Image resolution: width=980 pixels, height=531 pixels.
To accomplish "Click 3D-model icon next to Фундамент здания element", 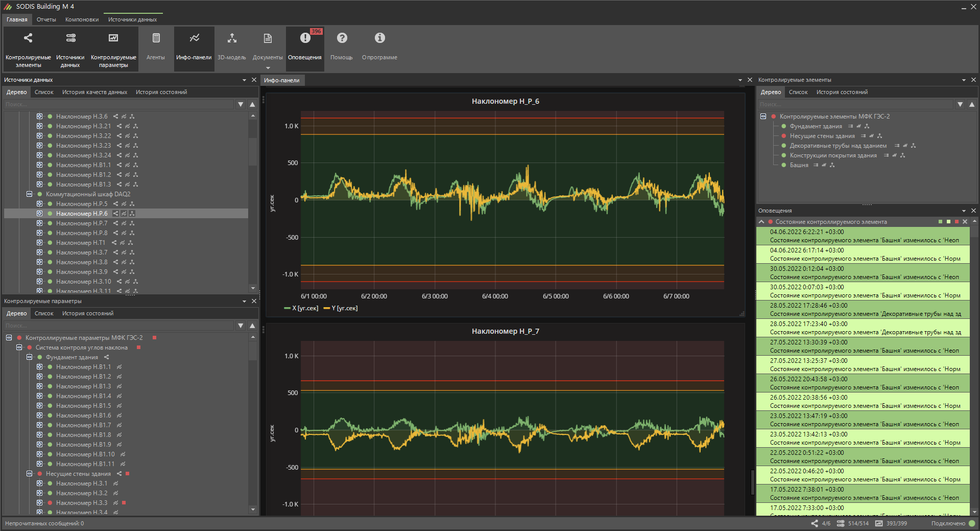I will tap(867, 126).
